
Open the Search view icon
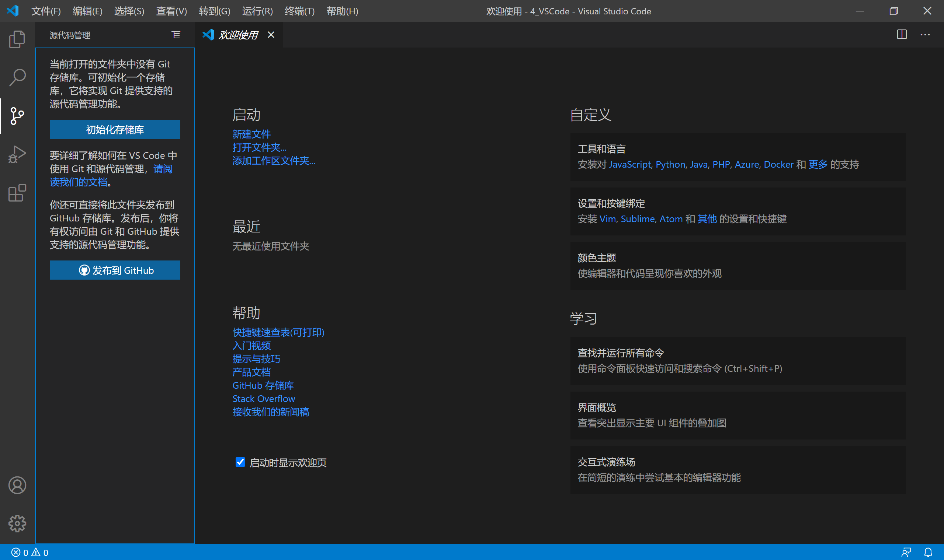pyautogui.click(x=17, y=78)
